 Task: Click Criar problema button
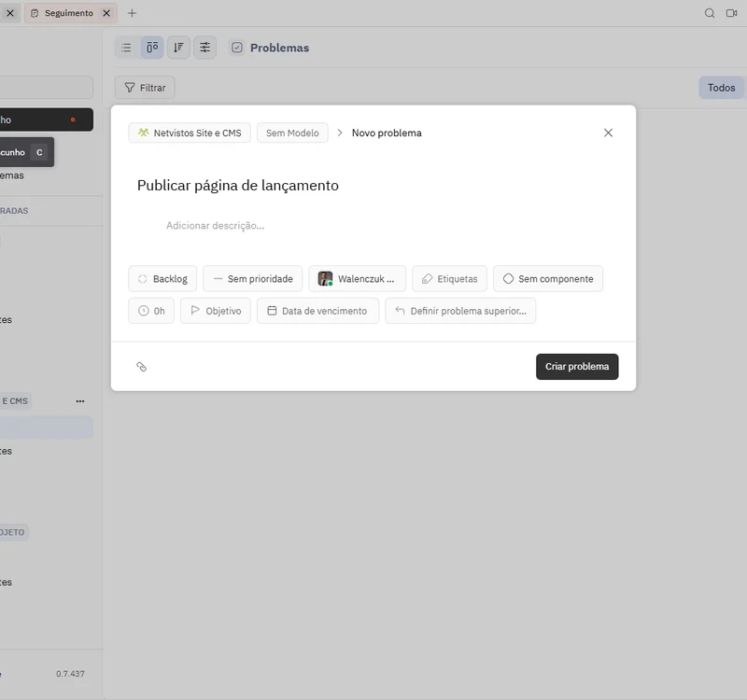pyautogui.click(x=577, y=367)
